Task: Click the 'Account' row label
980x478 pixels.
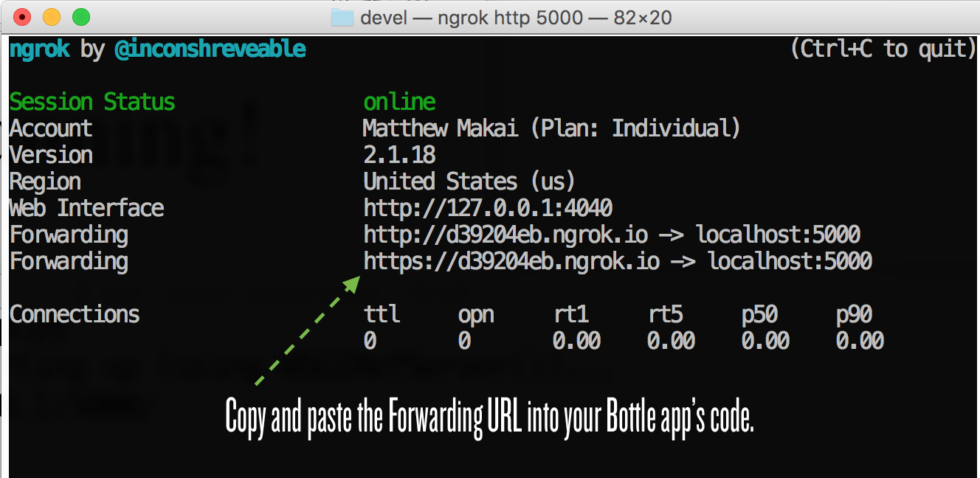Action: tap(51, 128)
